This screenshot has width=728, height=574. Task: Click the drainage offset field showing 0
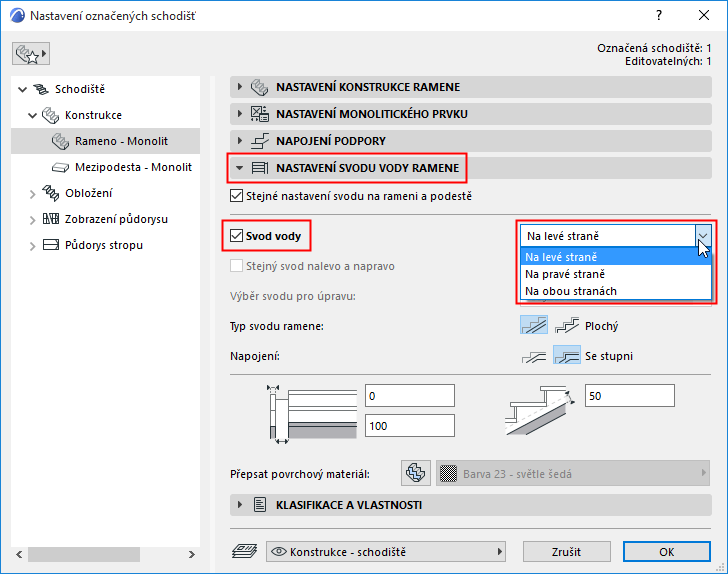tap(410, 396)
